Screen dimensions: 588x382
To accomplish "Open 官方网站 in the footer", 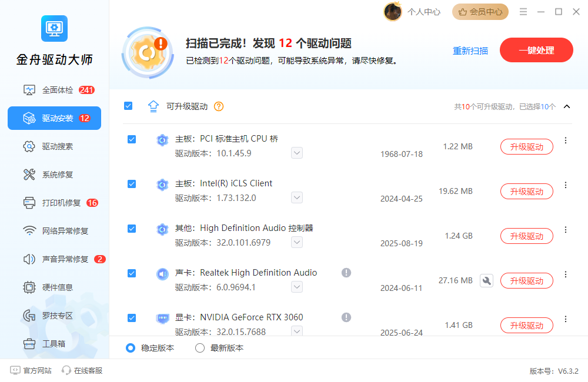I will (x=31, y=370).
